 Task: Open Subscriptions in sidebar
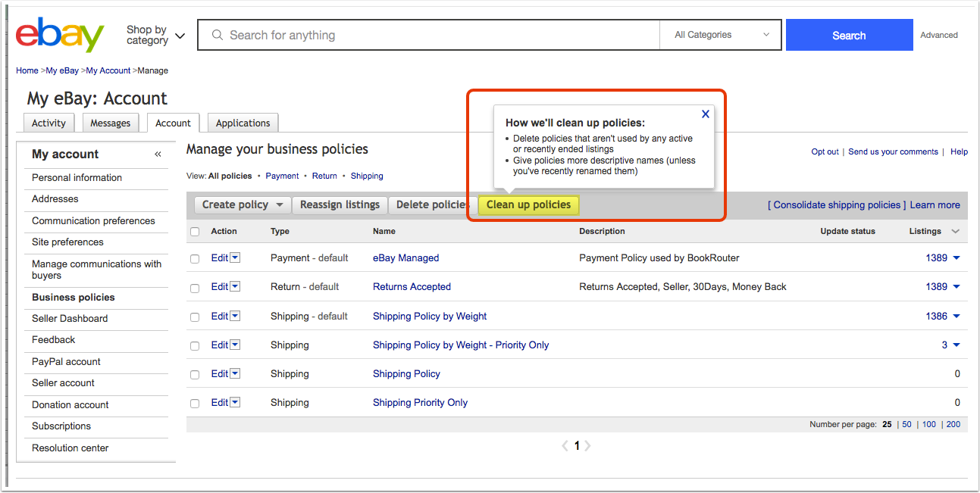tap(61, 426)
